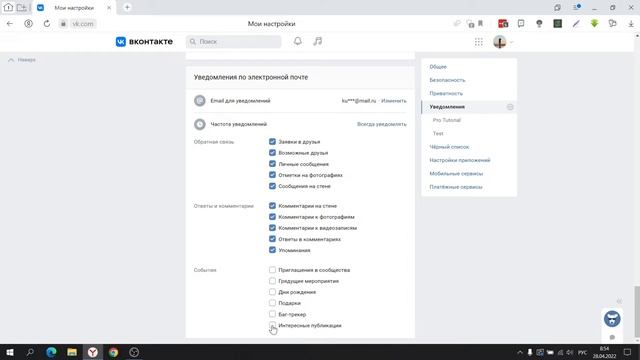
Task: Open VK music player icon
Action: (x=318, y=41)
